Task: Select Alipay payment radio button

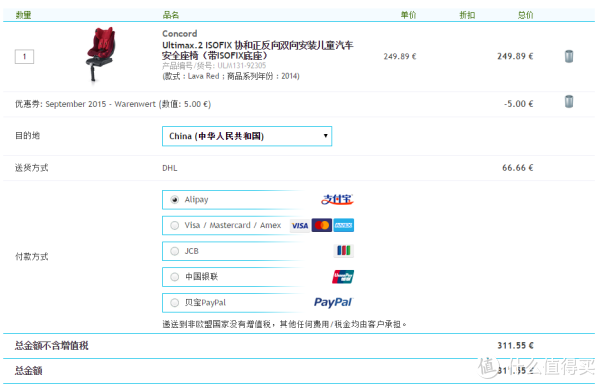Action: (x=174, y=200)
